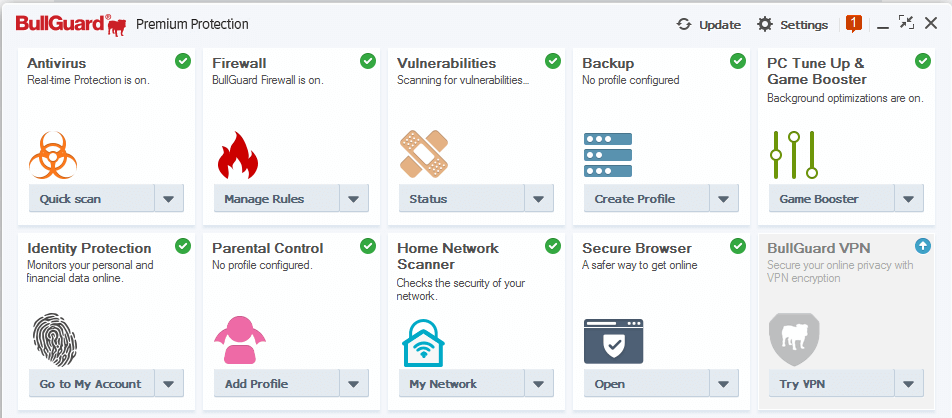
Task: Open the red notification flag icon
Action: 854,24
